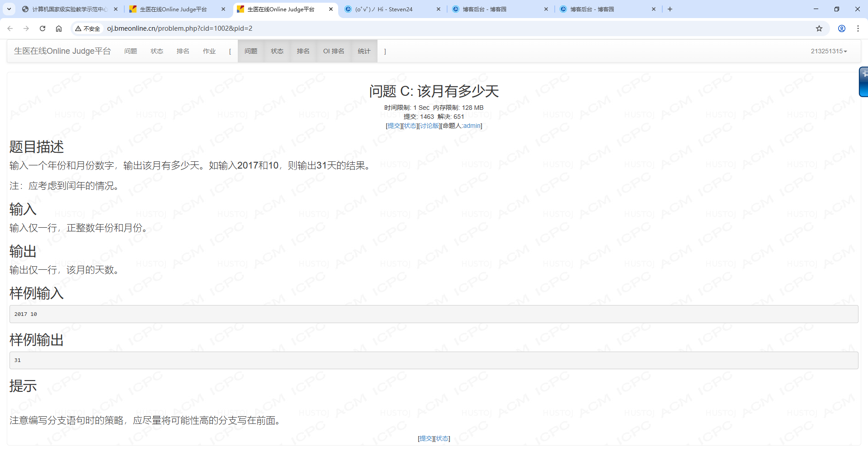Expand the tab search dropdown
This screenshot has height=470, width=868.
9,9
